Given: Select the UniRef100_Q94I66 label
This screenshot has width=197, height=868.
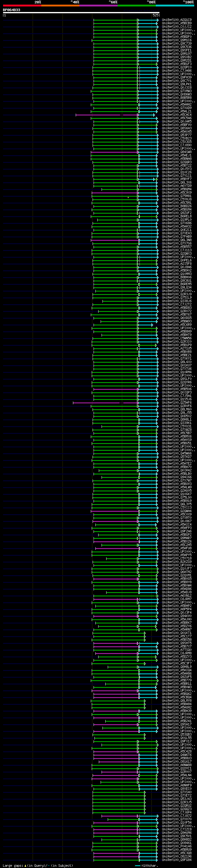Looking at the screenshot, I should click(177, 477).
